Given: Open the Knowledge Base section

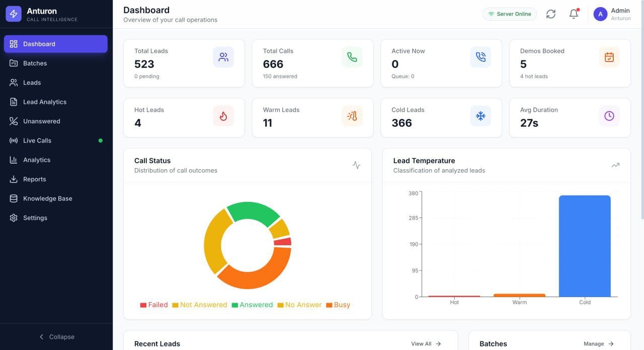Looking at the screenshot, I should [x=48, y=198].
